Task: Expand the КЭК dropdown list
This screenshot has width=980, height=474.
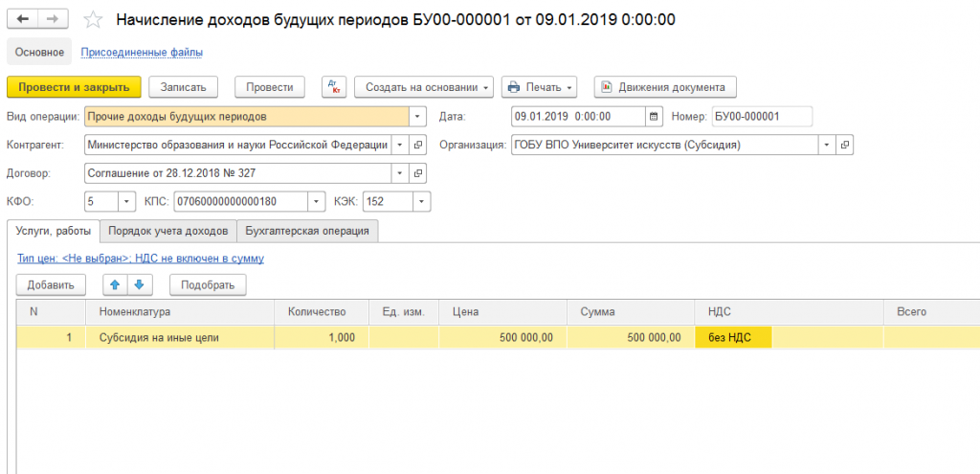Action: click(421, 202)
